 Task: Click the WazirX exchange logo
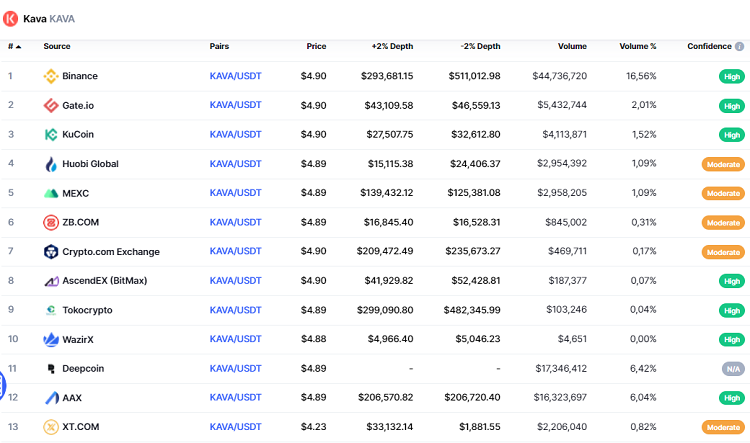pos(51,340)
